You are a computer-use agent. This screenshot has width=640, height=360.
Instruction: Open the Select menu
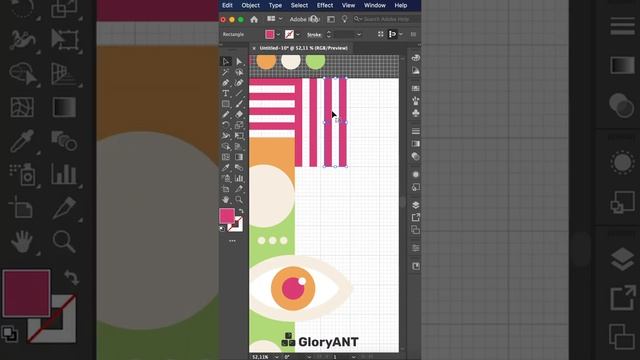pos(299,5)
